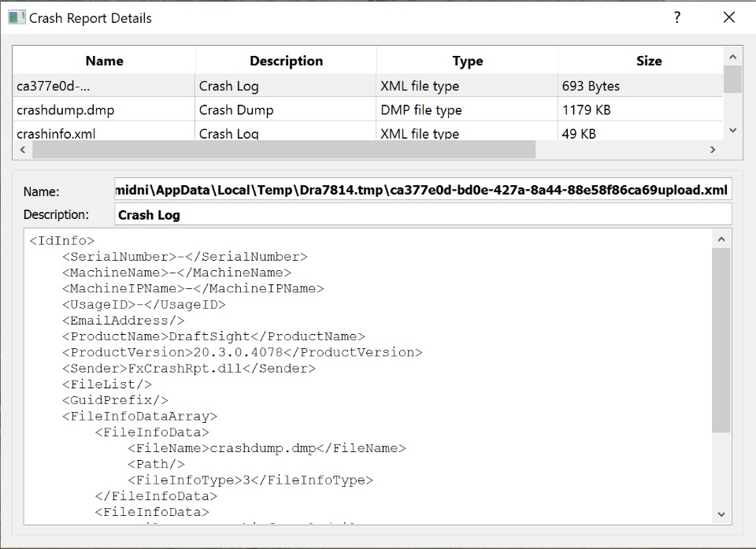This screenshot has width=756, height=549.
Task: Click the XML viewer vertical scrollbar thumb
Action: click(721, 340)
